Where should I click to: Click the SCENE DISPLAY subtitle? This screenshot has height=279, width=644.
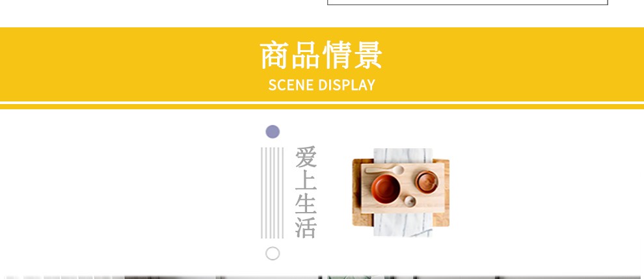tap(321, 85)
